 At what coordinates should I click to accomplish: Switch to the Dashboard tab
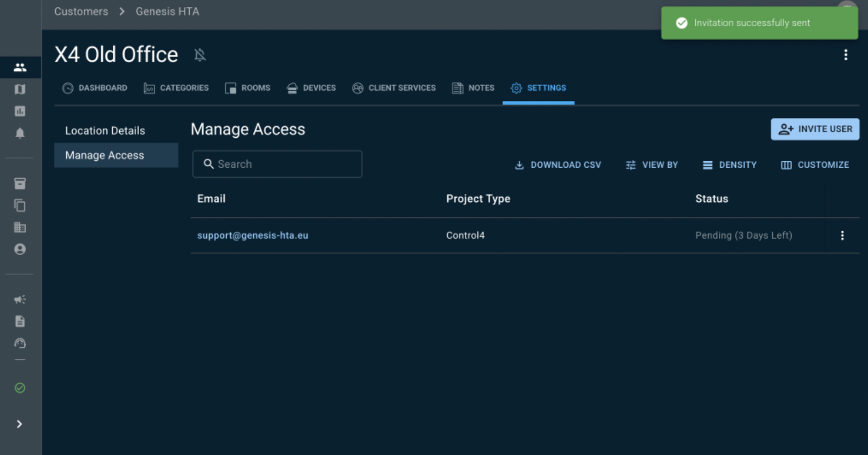pyautogui.click(x=95, y=88)
